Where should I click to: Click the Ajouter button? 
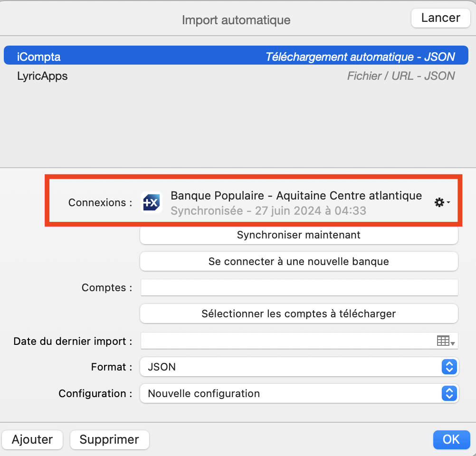pos(32,439)
